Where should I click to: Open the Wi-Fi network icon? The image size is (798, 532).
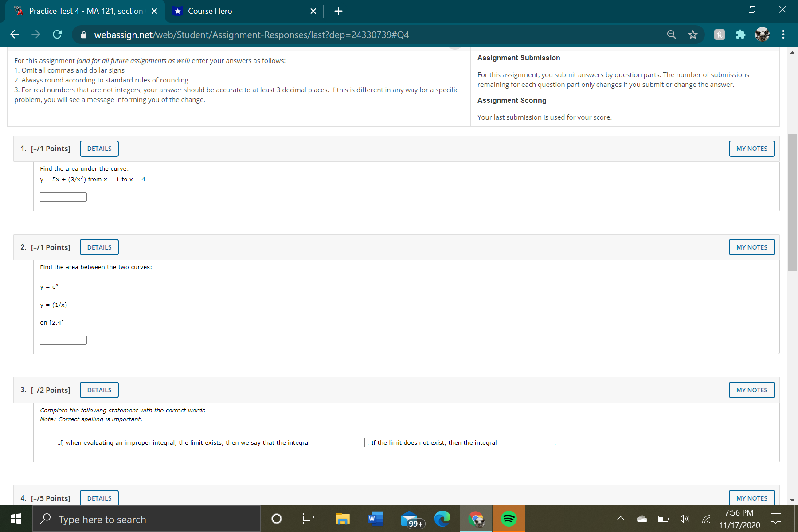[706, 519]
